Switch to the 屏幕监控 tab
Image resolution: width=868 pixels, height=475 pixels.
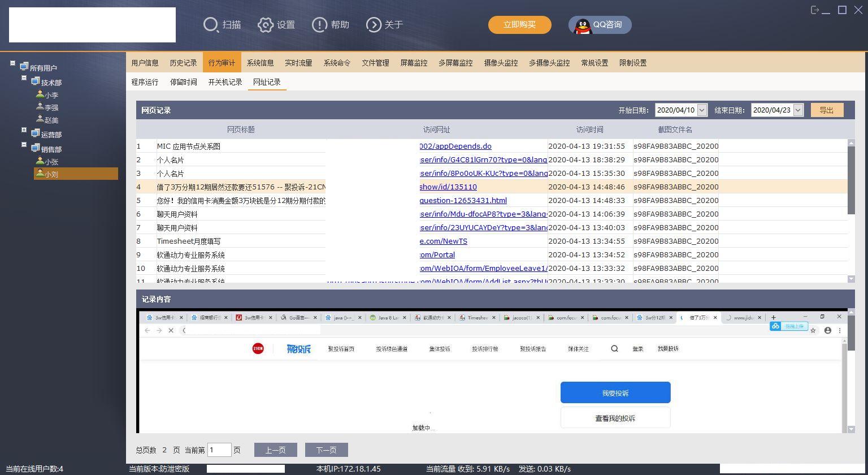[x=413, y=63]
